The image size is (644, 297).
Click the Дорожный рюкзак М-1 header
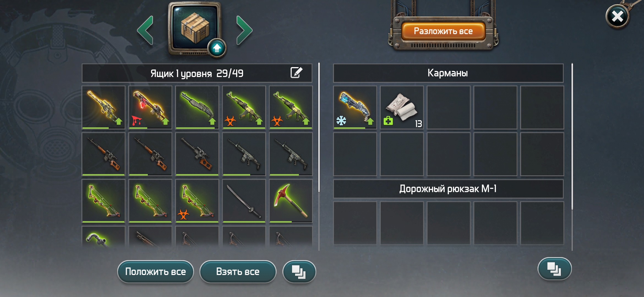click(x=448, y=189)
